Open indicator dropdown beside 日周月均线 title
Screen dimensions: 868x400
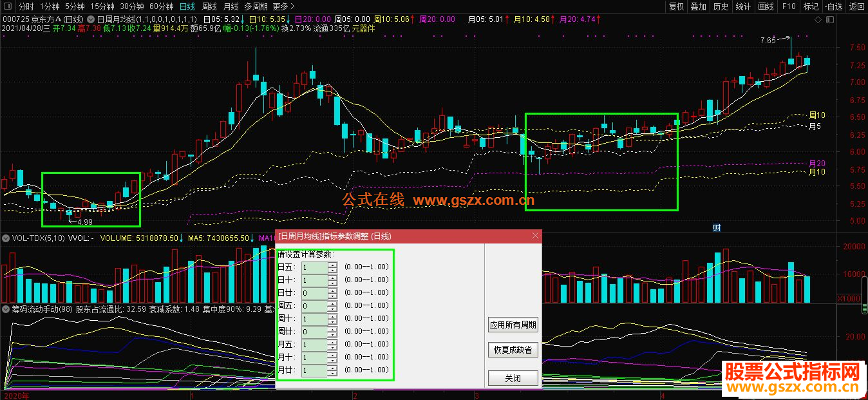pos(91,19)
